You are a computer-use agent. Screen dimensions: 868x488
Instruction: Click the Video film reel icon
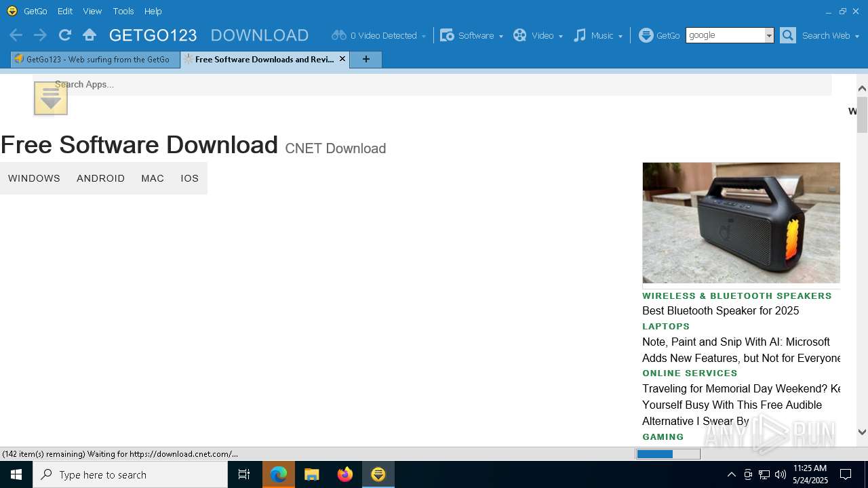tap(520, 35)
